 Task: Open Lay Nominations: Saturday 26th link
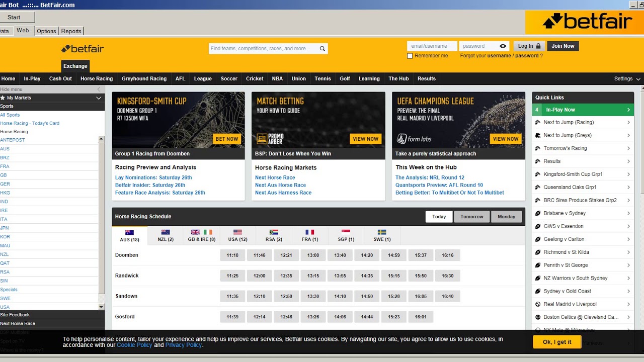tap(153, 177)
